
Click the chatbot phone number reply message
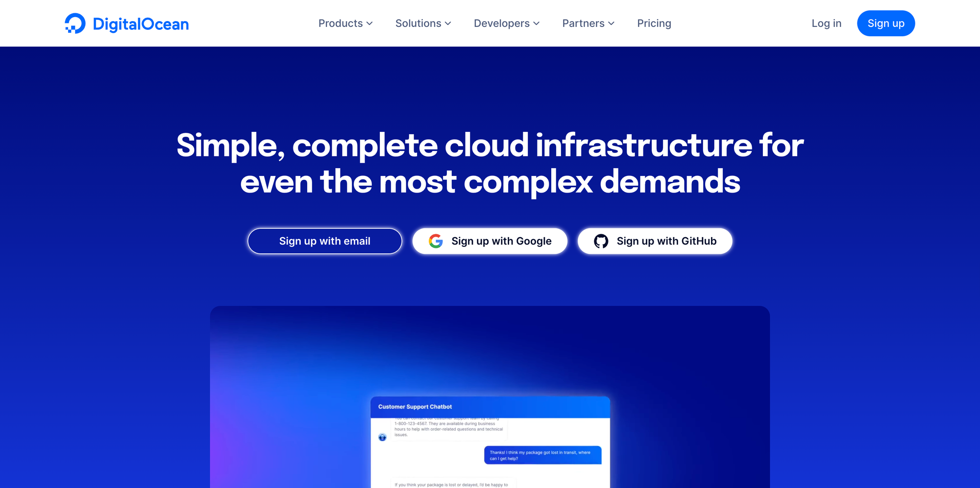tap(449, 428)
